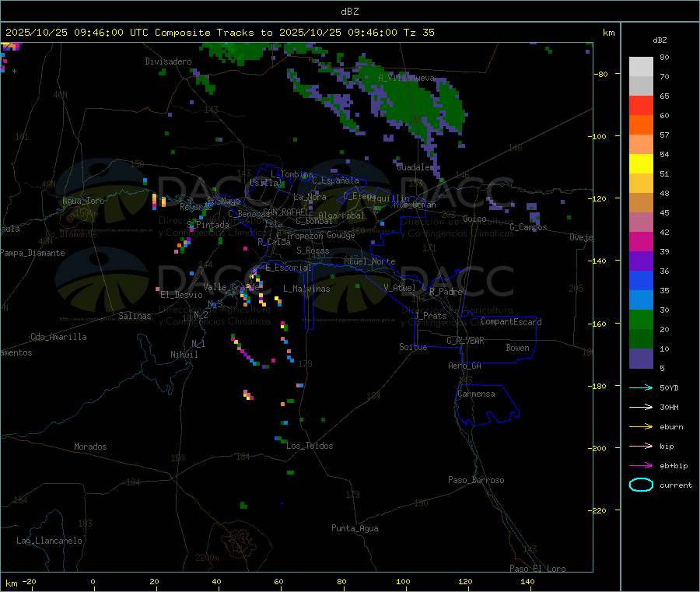Click the R_Padre map label

point(446,292)
